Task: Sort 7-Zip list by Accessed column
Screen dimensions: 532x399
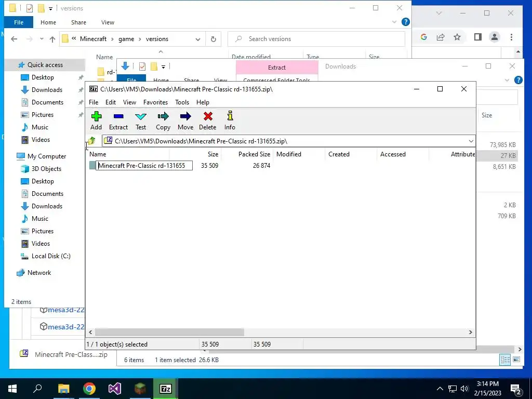Action: (393, 154)
